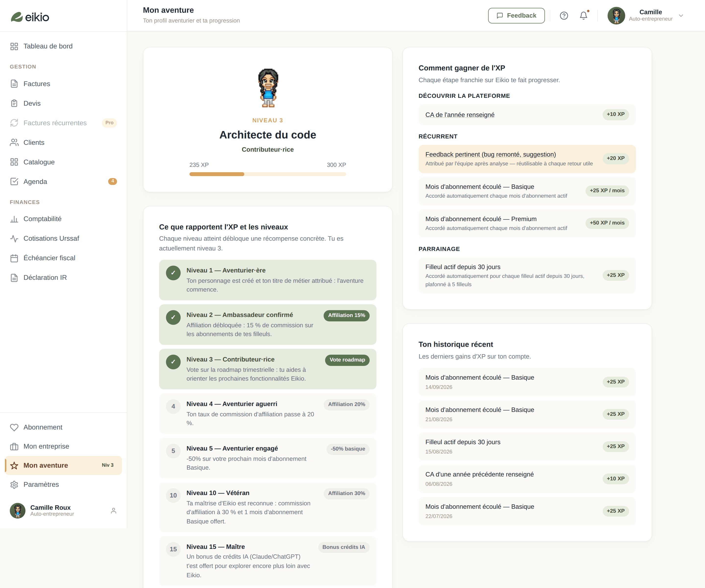This screenshot has width=705, height=588.
Task: Click the Catalogue grid icon
Action: coord(14,162)
